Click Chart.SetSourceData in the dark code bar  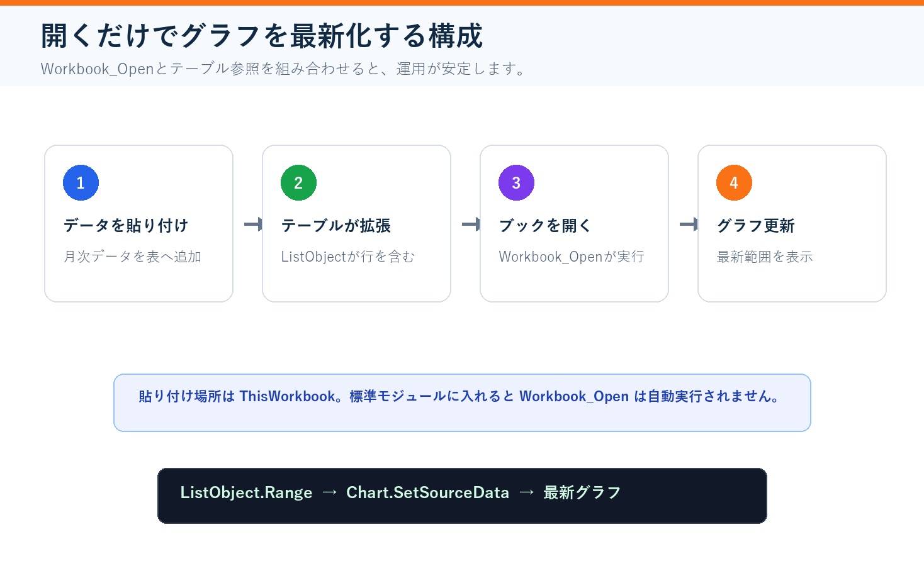point(427,492)
